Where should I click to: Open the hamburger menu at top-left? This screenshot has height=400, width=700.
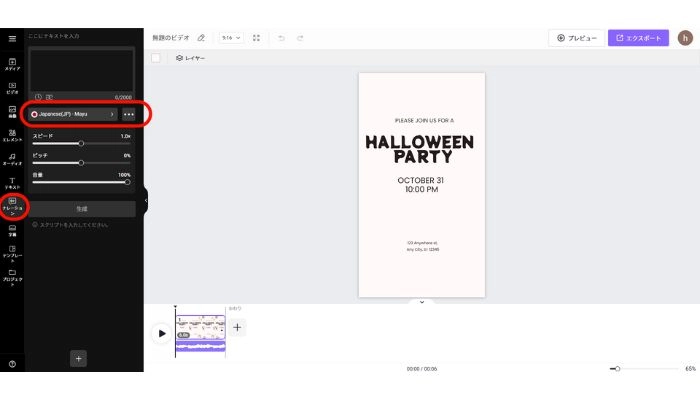[x=12, y=38]
